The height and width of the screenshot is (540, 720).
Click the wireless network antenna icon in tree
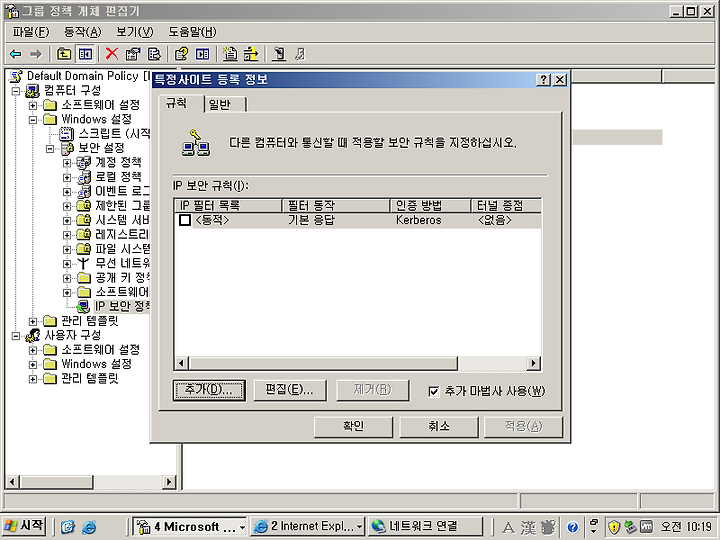(x=83, y=263)
